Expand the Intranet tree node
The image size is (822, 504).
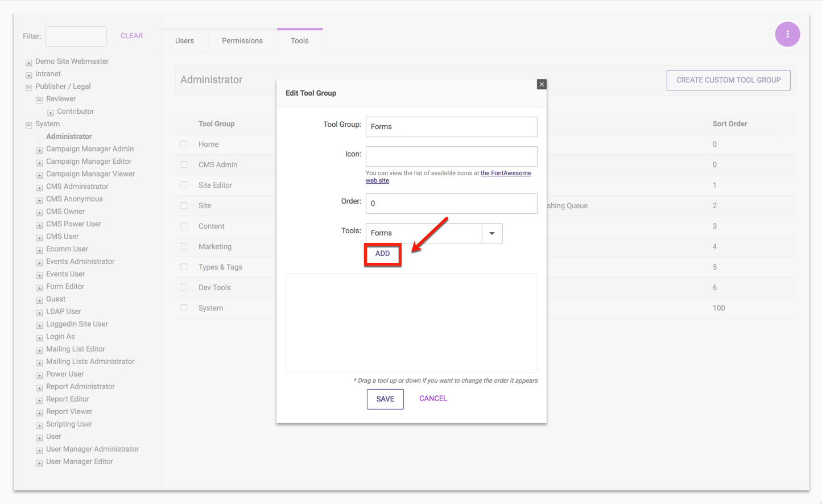(x=28, y=75)
